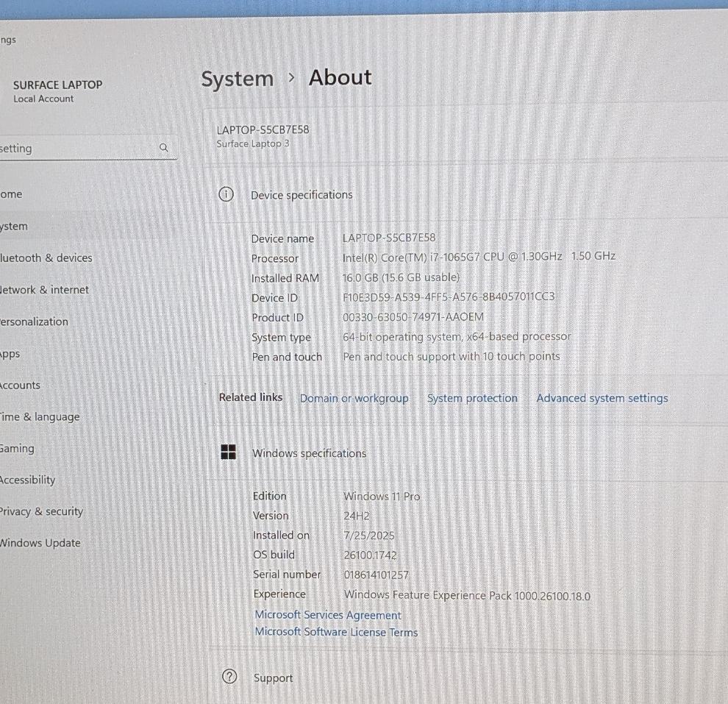
Task: Open Network & internet settings
Action: [44, 290]
